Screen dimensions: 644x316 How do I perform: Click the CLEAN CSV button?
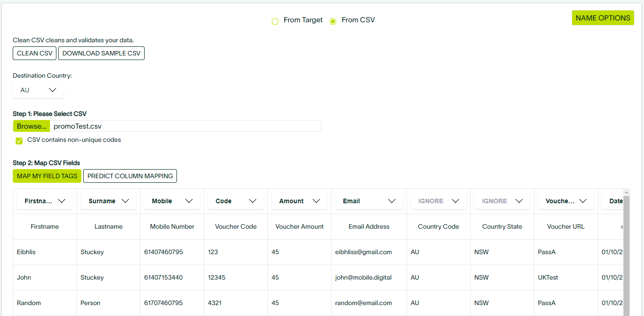pos(35,53)
